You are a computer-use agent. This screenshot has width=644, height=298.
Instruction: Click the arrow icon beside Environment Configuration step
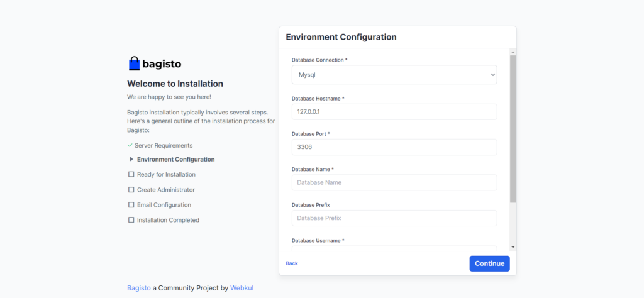click(131, 159)
